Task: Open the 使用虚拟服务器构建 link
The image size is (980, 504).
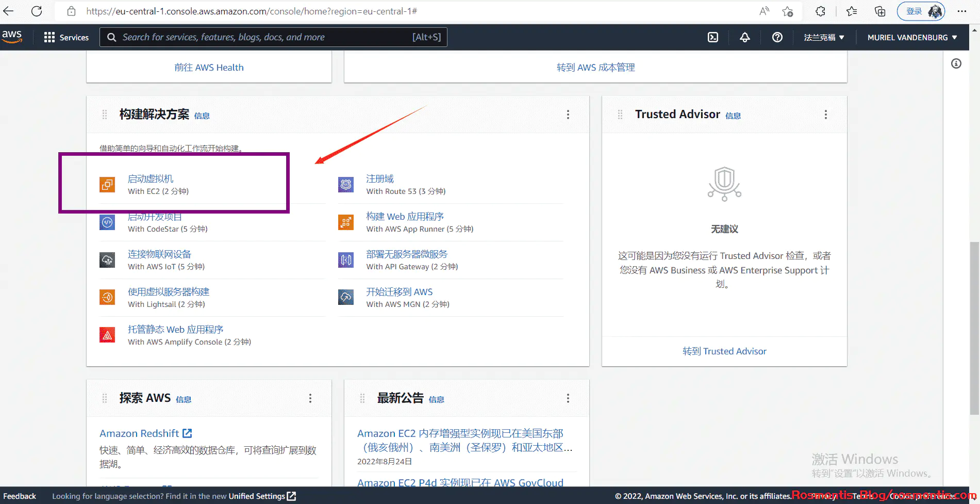Action: [169, 292]
